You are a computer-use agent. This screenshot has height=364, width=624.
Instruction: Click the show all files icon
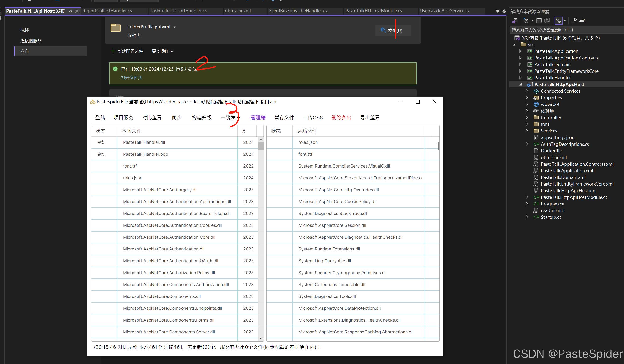click(547, 21)
